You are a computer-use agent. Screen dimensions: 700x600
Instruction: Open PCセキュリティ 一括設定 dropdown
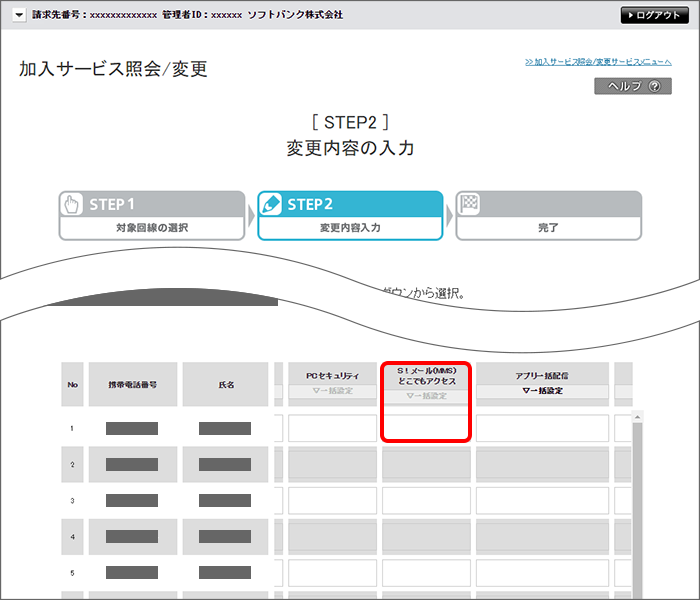click(333, 391)
